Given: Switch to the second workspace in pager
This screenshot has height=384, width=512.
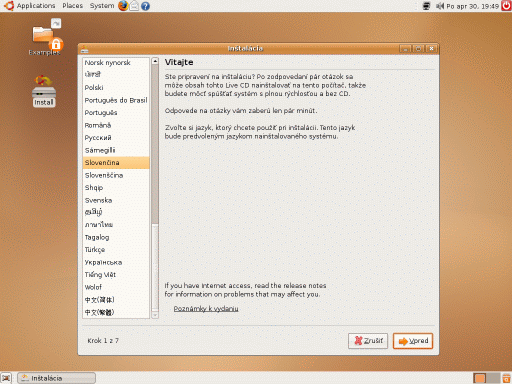Looking at the screenshot, I should click(x=493, y=378).
